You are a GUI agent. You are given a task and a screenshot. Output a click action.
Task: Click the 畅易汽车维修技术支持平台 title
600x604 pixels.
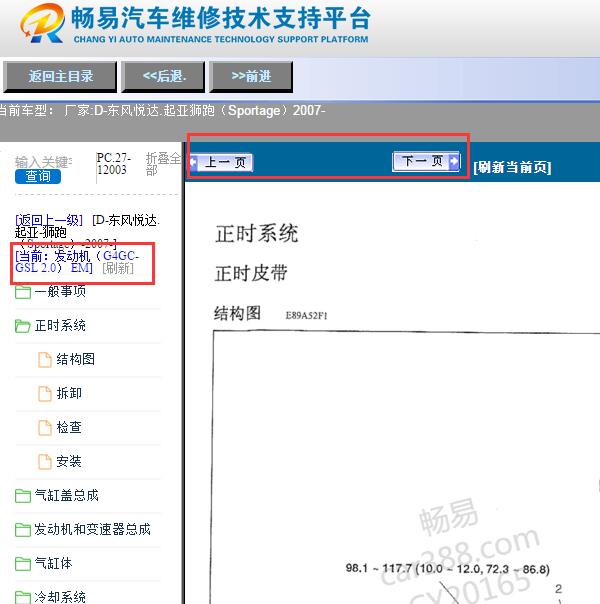point(221,18)
